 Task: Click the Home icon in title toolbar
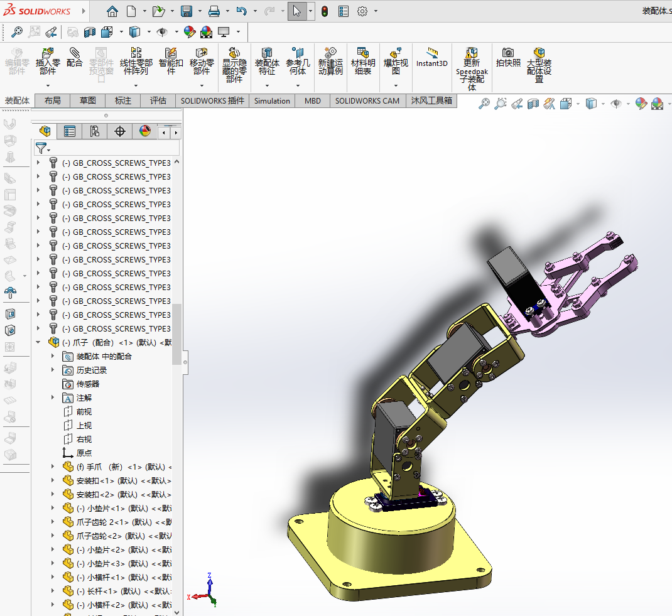pyautogui.click(x=112, y=11)
